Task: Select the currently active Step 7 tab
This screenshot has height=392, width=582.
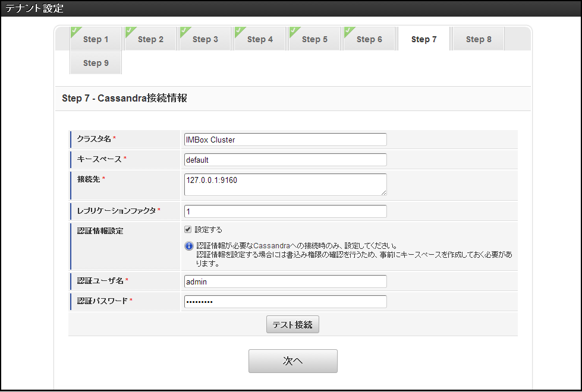Action: [x=423, y=39]
